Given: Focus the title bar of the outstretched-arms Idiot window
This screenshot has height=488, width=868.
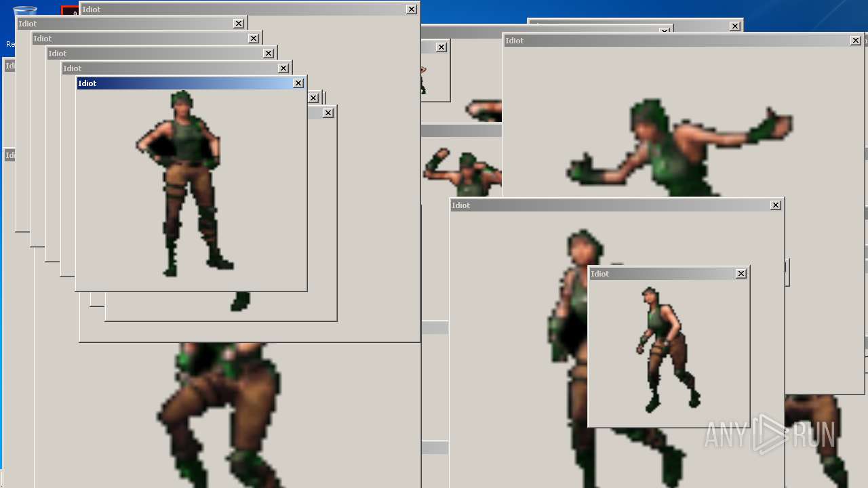Looking at the screenshot, I should point(684,41).
